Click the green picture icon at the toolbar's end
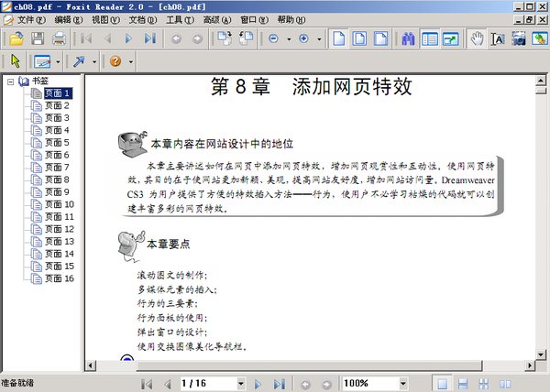Screen dimensions: 550x392 click(540, 38)
